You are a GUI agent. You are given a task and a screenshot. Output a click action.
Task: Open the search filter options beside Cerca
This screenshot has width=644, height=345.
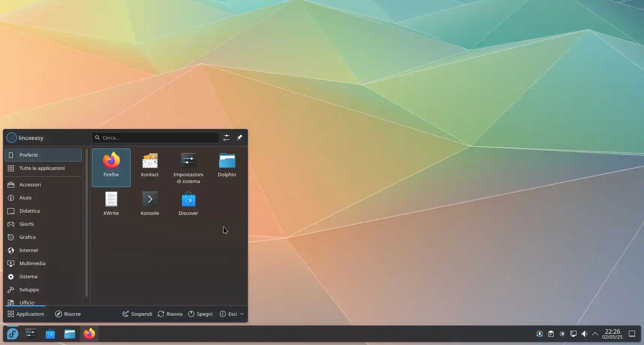point(227,138)
